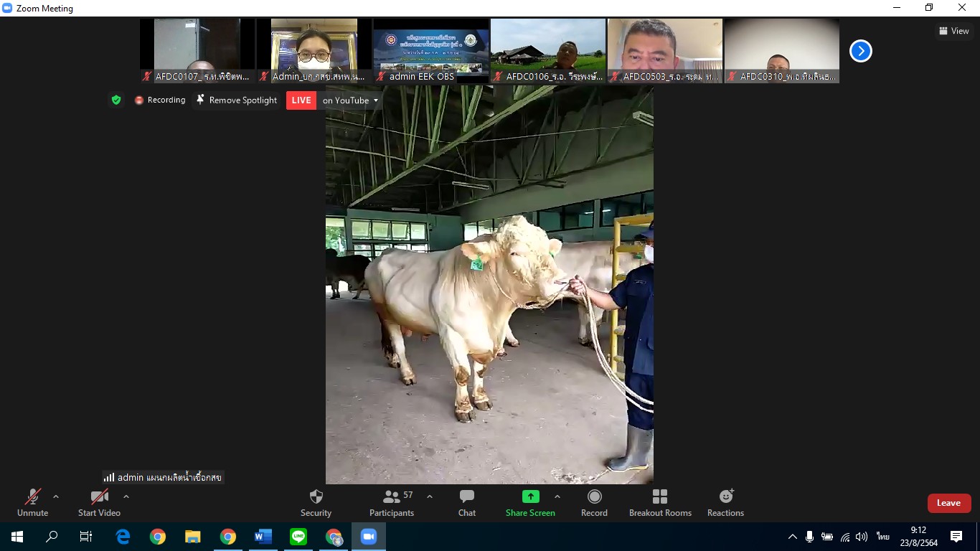980x551 pixels.
Task: Show next page of participant thumbnails
Action: 860,51
